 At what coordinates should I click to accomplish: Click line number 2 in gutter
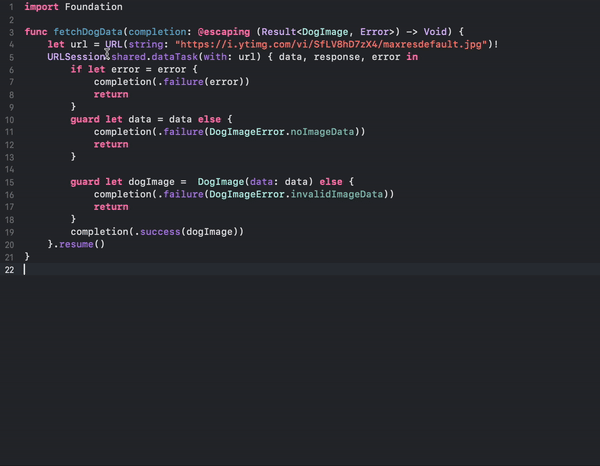tap(11, 20)
